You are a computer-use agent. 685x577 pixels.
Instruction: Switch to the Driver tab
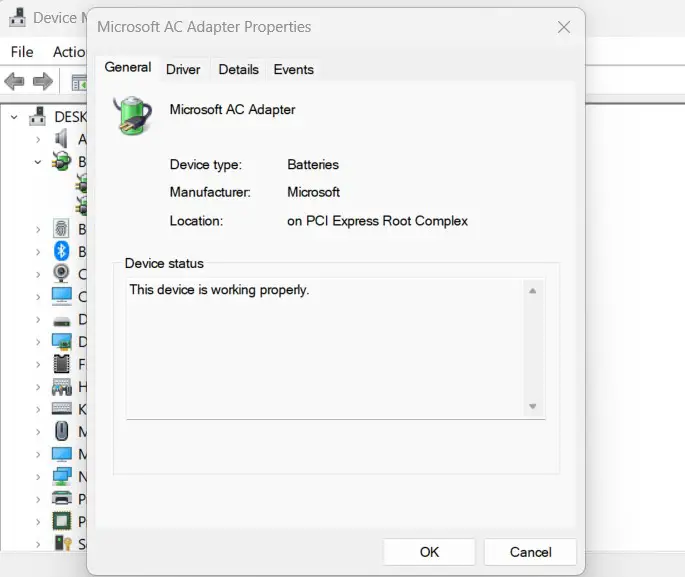click(183, 69)
